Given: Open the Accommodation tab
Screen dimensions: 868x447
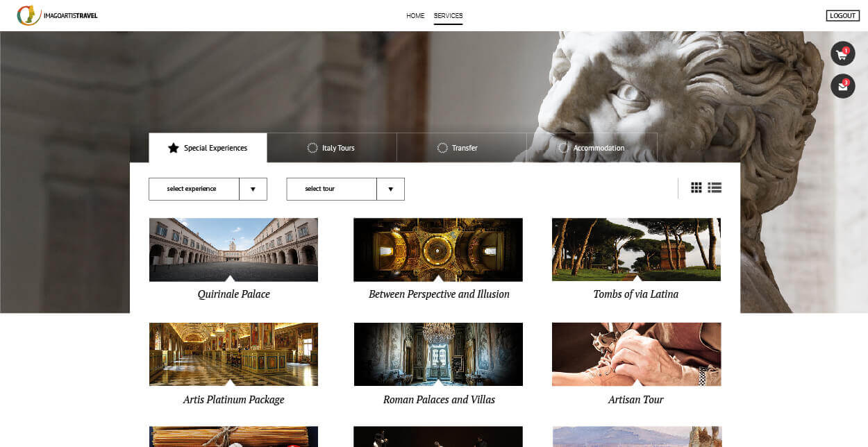Looking at the screenshot, I should pos(592,148).
